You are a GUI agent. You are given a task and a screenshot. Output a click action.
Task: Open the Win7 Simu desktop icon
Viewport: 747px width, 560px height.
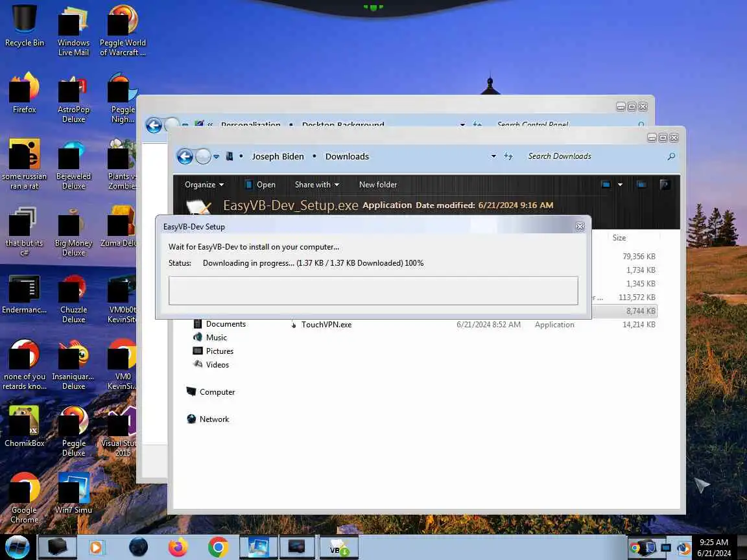pos(73,493)
